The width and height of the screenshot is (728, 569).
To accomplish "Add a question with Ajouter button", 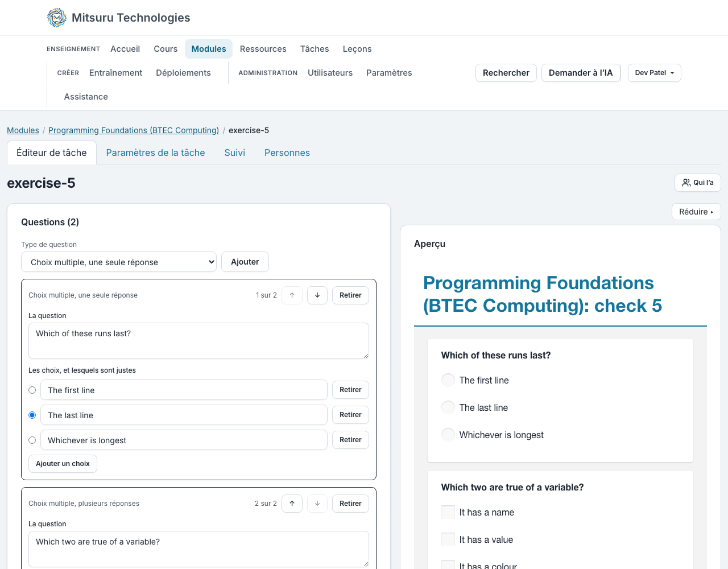I will pyautogui.click(x=245, y=262).
